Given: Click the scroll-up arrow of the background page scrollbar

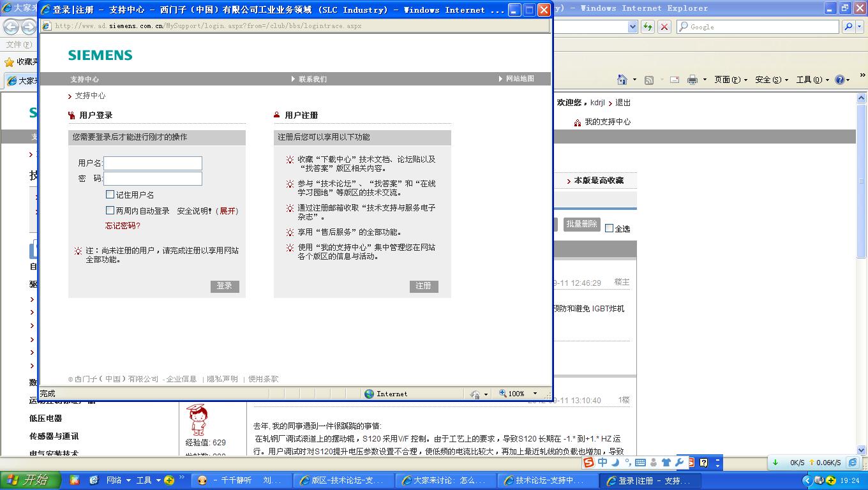Looking at the screenshot, I should [x=861, y=99].
